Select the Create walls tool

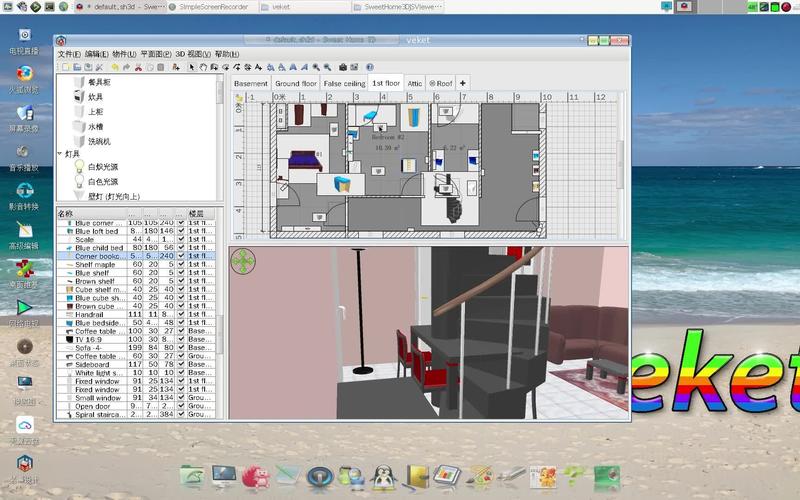pos(214,67)
